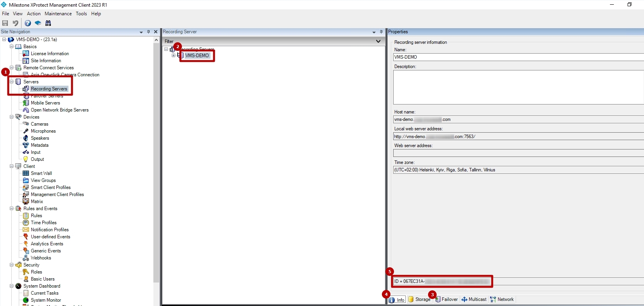Click the Undo toolbar icon

click(16, 23)
